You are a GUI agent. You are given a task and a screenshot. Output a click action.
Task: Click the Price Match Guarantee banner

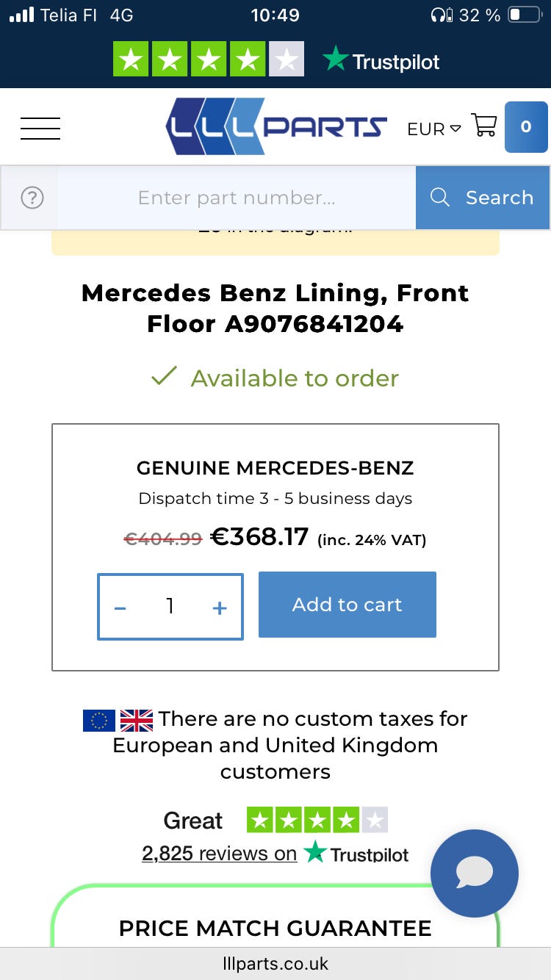coord(275,927)
